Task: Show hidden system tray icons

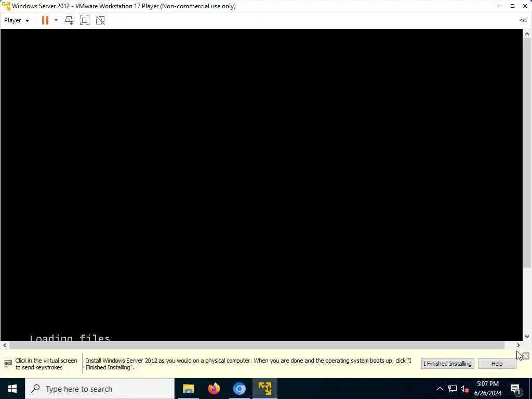Action: coord(440,389)
